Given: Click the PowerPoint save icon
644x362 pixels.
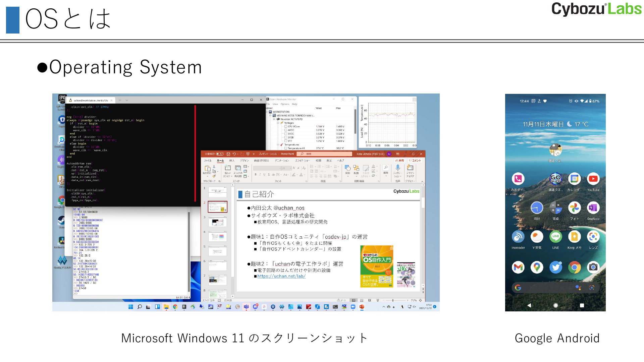Looking at the screenshot, I should (228, 154).
